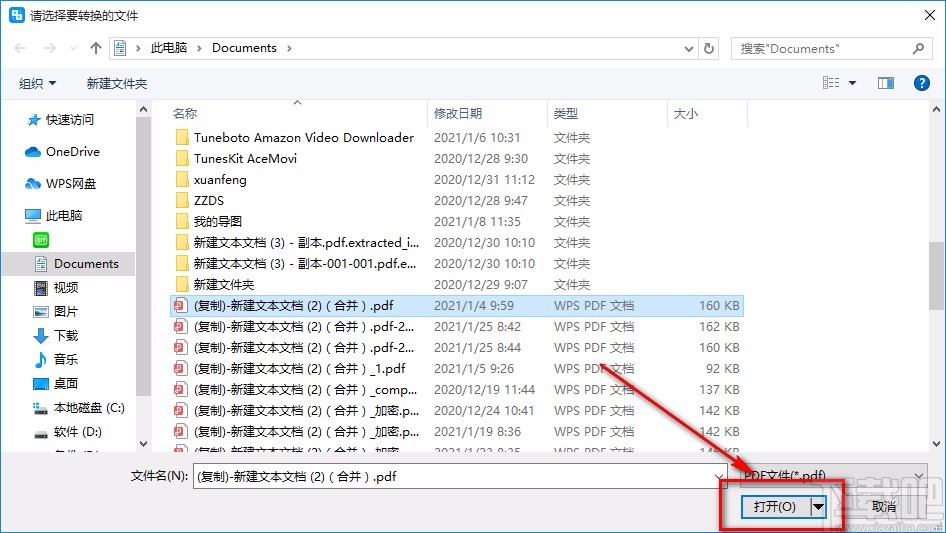
Task: Select 桌面 in sidebar
Action: point(56,384)
